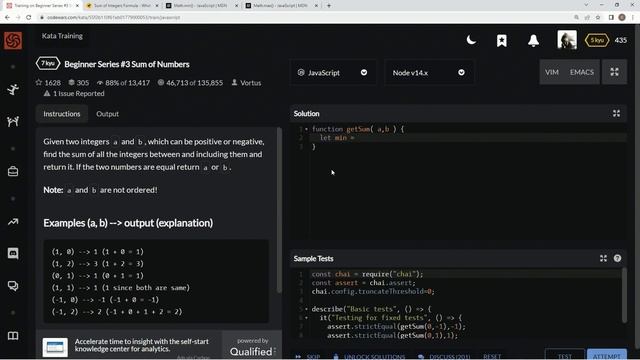Click the 435 honor score
Viewport: 640px width, 360px height.
point(620,40)
